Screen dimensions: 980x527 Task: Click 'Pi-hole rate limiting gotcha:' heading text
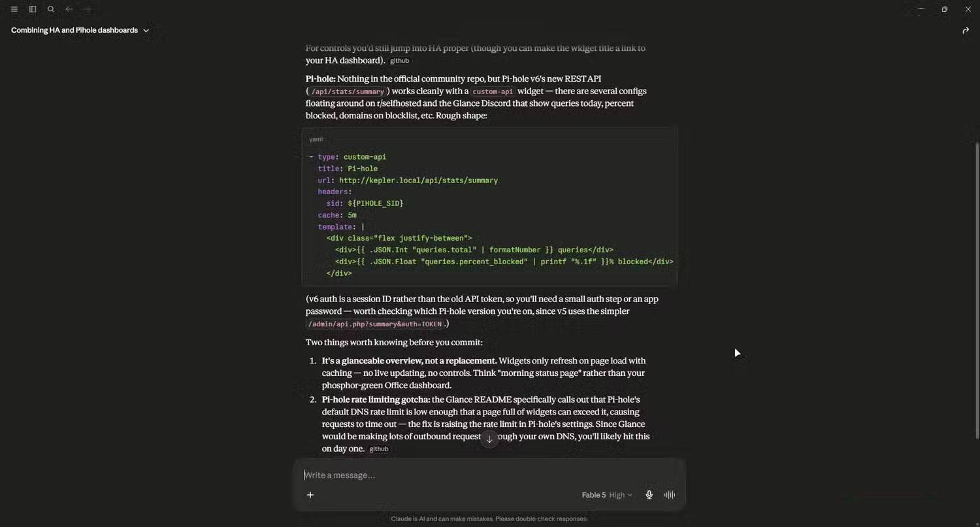coord(376,399)
